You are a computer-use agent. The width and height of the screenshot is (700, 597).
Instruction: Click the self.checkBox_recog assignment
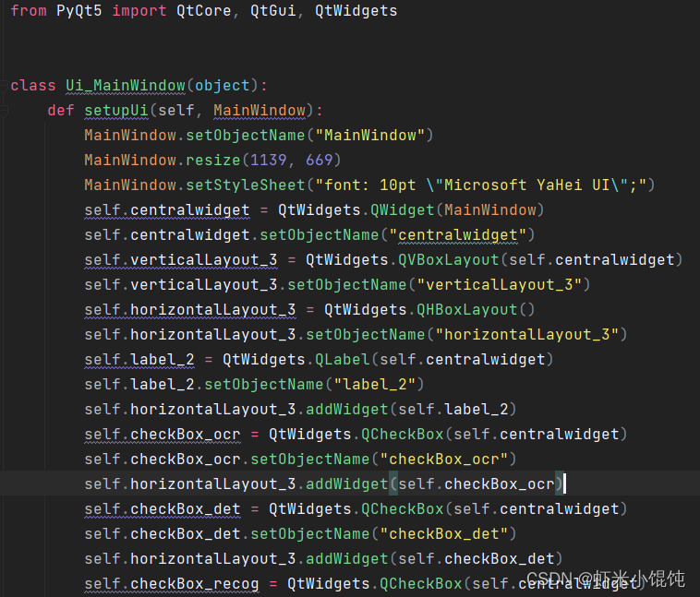click(365, 584)
